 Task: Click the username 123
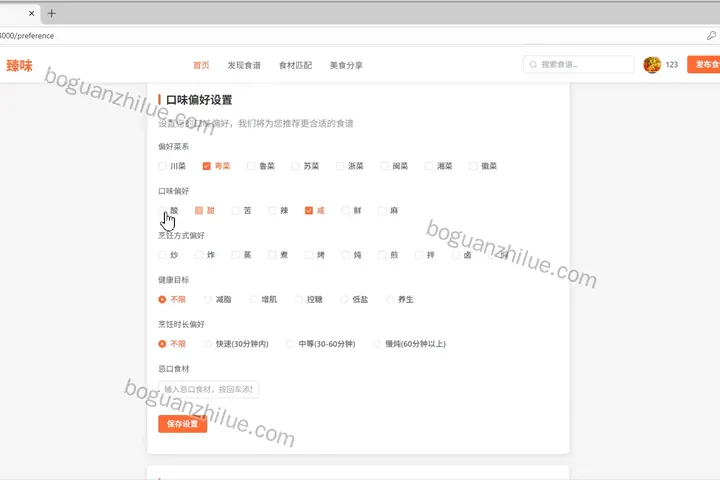pos(672,65)
